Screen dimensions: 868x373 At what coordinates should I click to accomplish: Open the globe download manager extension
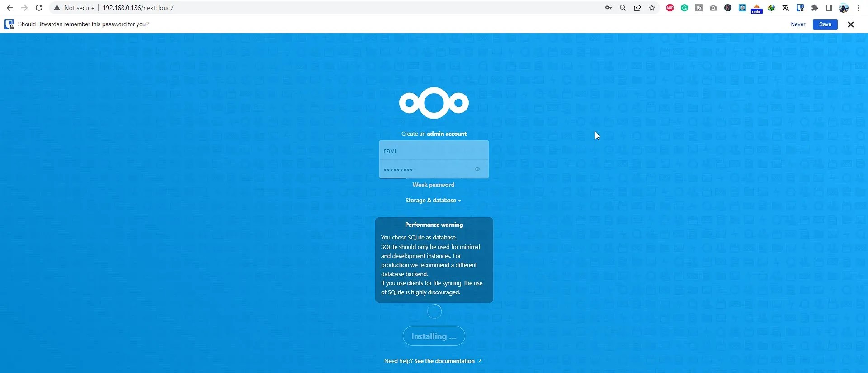pos(771,8)
